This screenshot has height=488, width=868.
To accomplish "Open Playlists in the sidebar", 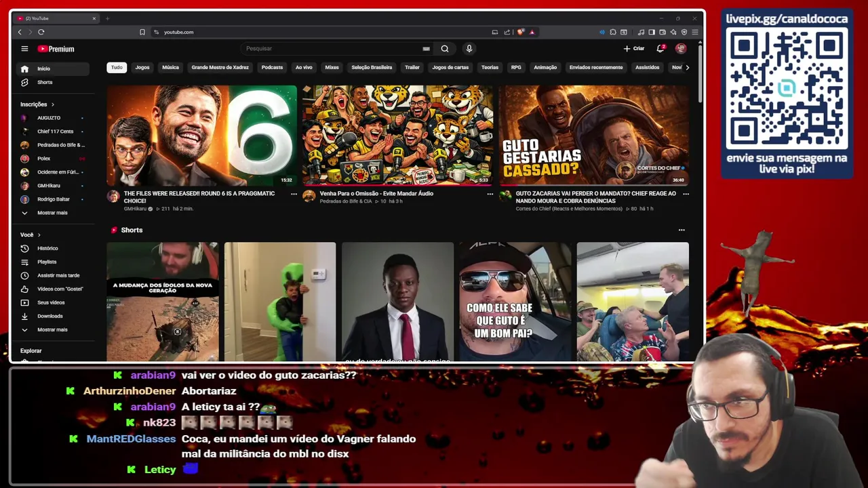I will point(53,262).
